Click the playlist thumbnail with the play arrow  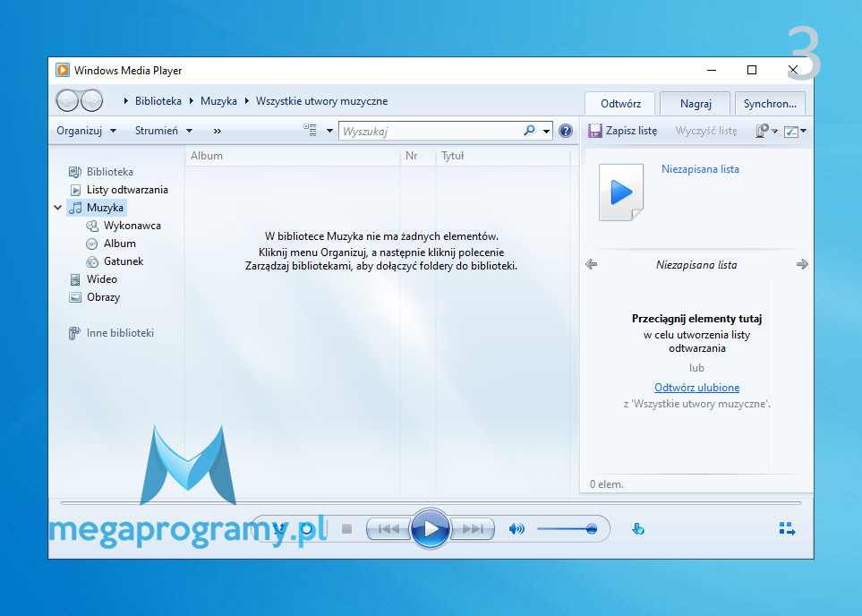(x=621, y=192)
